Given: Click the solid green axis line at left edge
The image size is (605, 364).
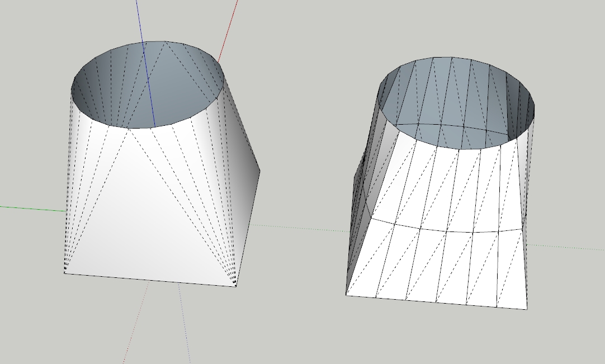Looking at the screenshot, I should (x=34, y=209).
